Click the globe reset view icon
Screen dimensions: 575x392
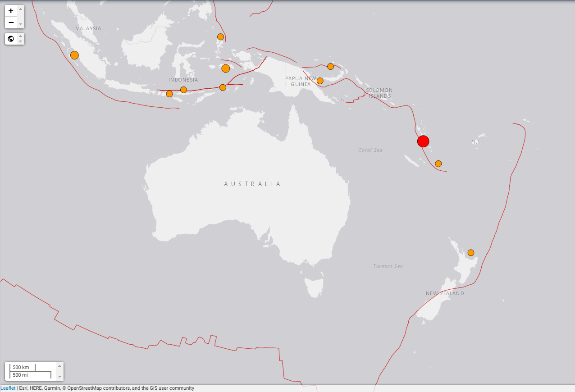click(x=11, y=39)
